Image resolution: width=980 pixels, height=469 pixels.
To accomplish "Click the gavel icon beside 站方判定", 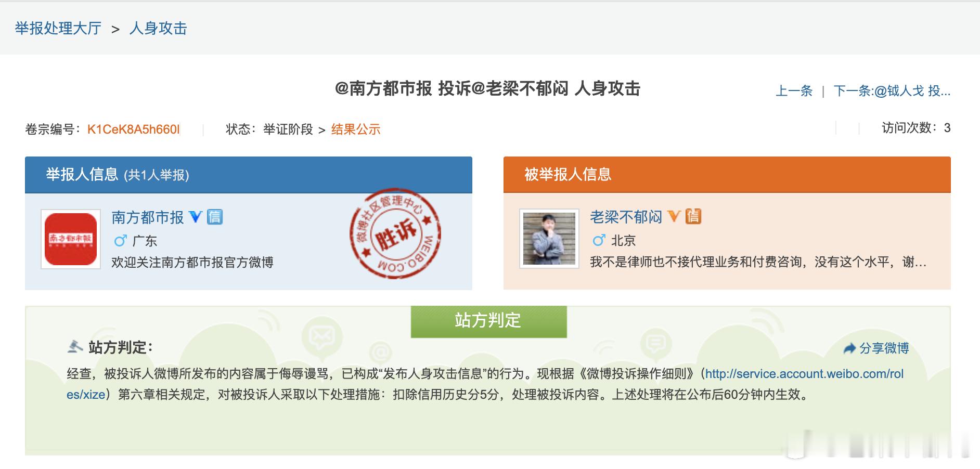I will click(75, 346).
